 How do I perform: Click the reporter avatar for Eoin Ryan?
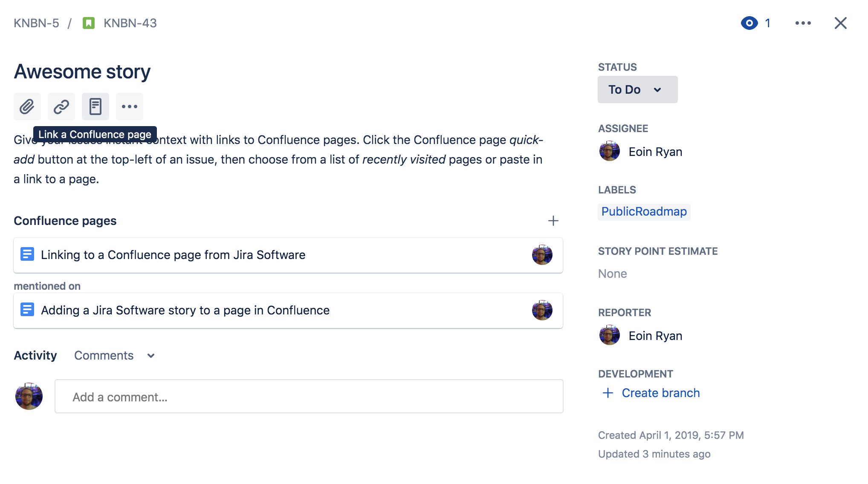coord(609,335)
